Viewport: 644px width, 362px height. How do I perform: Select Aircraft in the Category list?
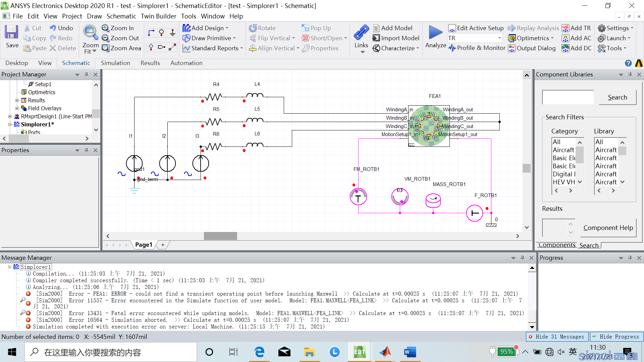[x=563, y=150]
